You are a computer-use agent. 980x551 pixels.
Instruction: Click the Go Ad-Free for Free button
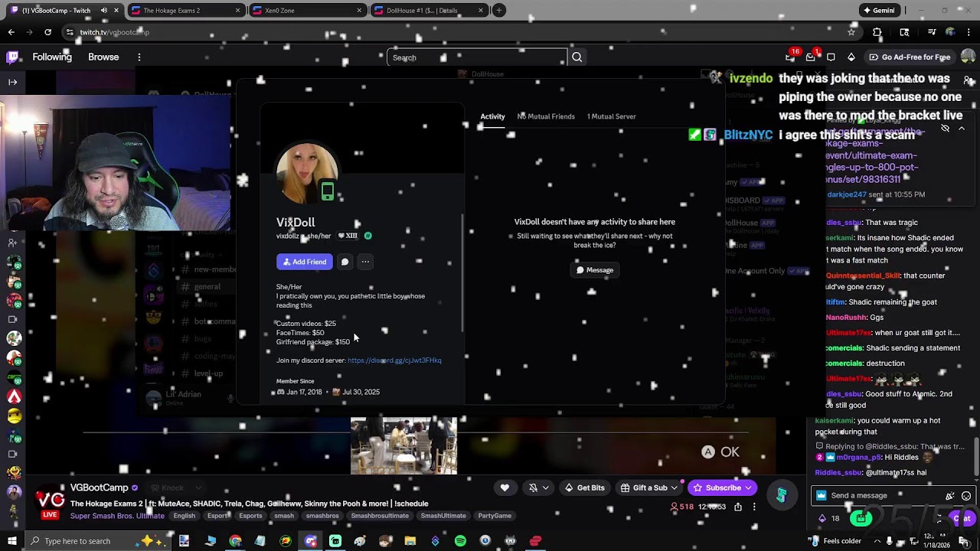coord(910,57)
